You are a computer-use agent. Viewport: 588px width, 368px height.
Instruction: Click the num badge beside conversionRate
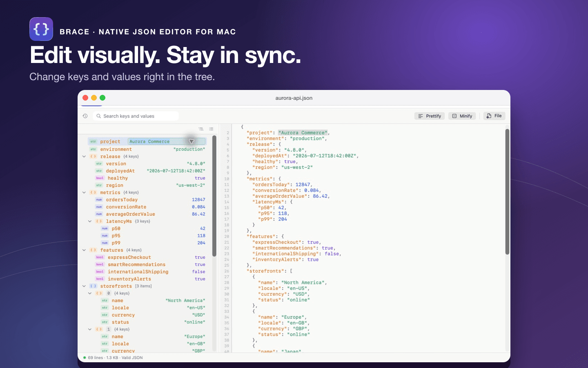click(99, 207)
